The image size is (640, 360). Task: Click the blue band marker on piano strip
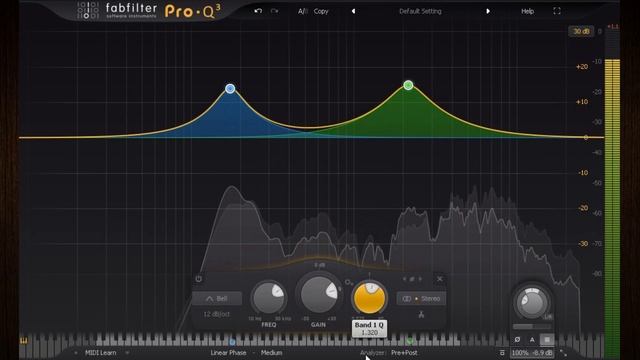pos(232,342)
